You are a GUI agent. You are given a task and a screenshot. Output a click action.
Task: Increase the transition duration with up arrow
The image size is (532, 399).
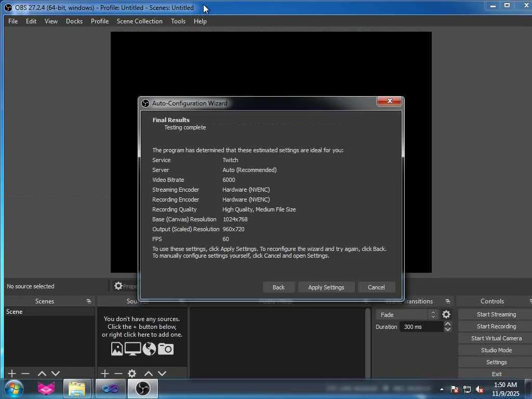[447, 324]
